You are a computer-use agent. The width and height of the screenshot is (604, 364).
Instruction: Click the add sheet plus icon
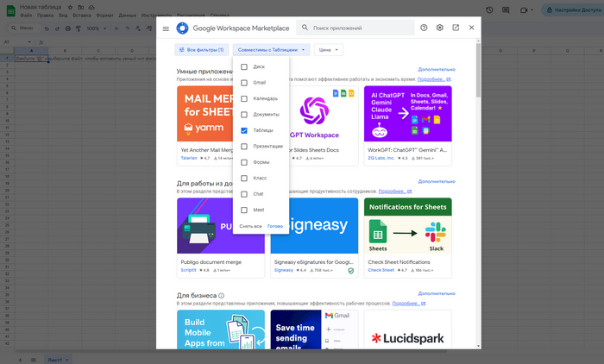[20, 360]
